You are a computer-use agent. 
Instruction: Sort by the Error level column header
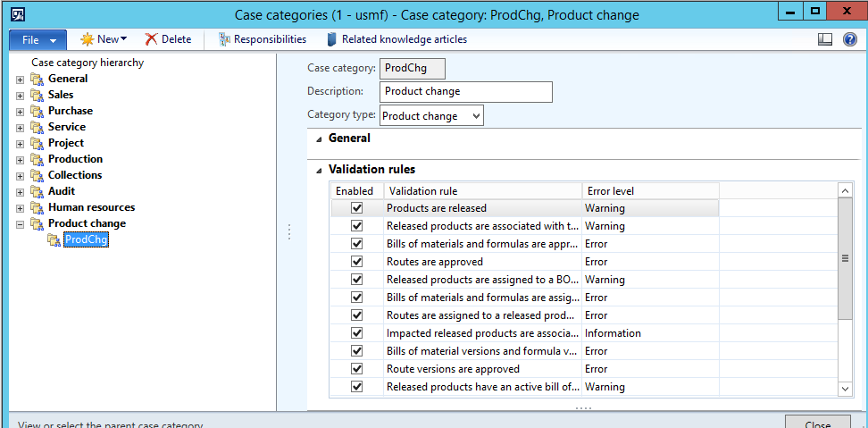(x=649, y=190)
